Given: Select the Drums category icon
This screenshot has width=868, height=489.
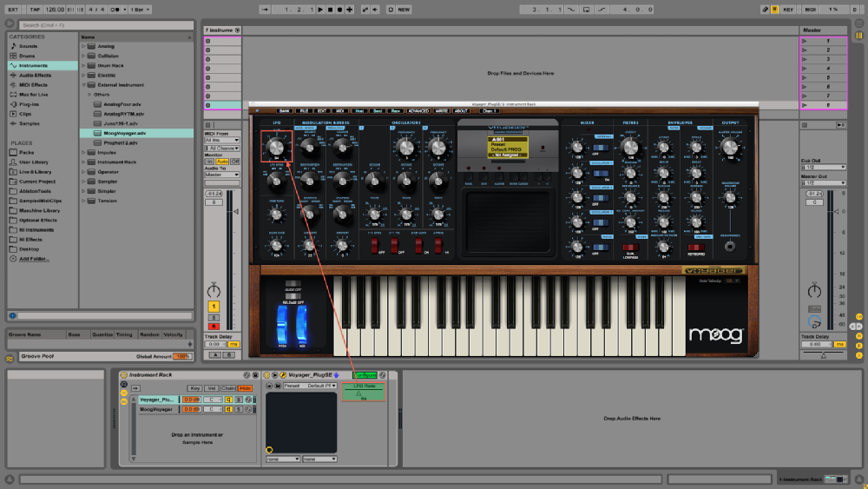Looking at the screenshot, I should (x=14, y=56).
